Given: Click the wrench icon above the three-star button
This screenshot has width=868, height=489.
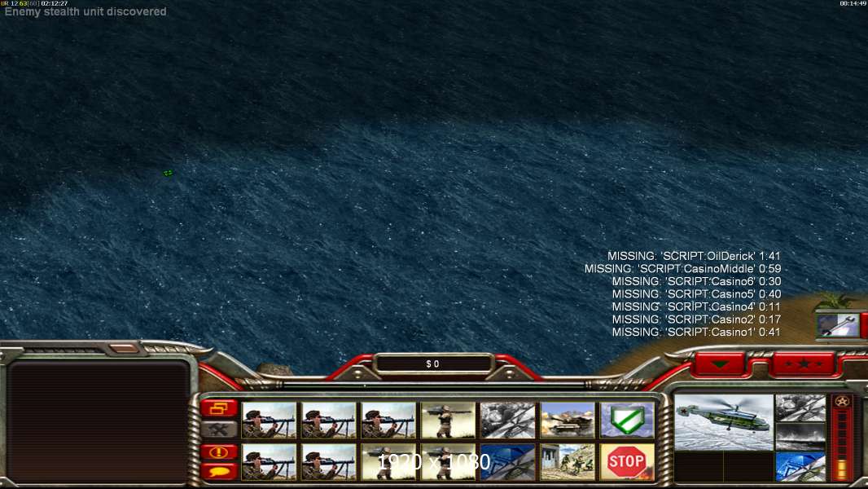Looking at the screenshot, I should point(838,324).
